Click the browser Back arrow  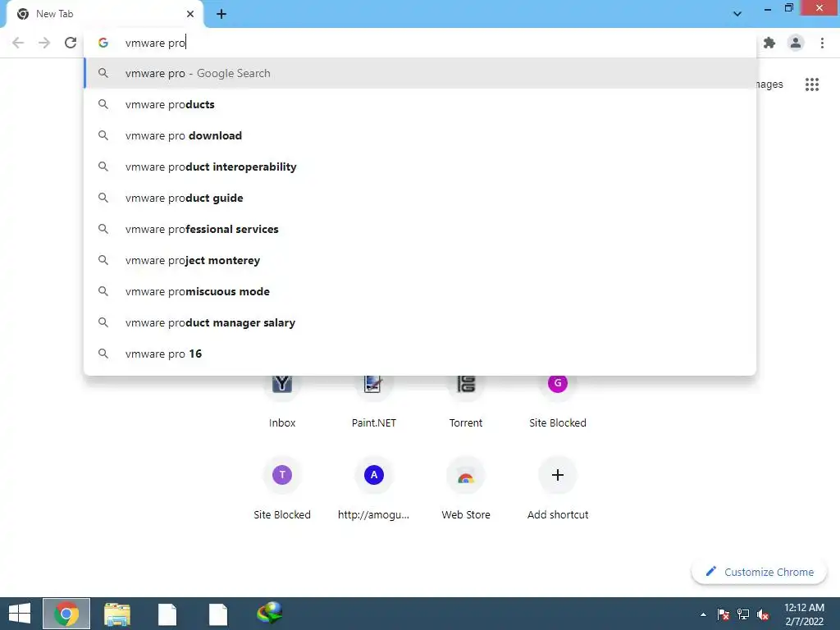pyautogui.click(x=18, y=43)
